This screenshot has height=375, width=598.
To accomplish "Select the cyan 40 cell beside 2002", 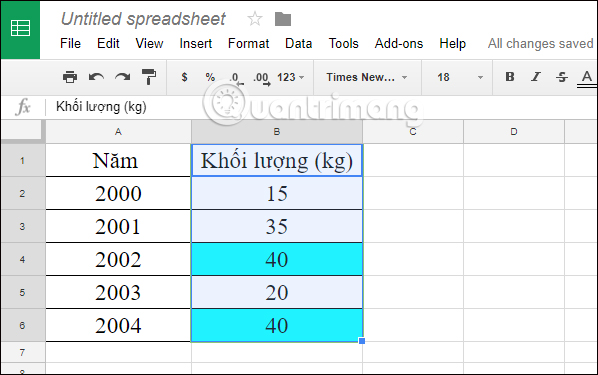I will coord(277,259).
